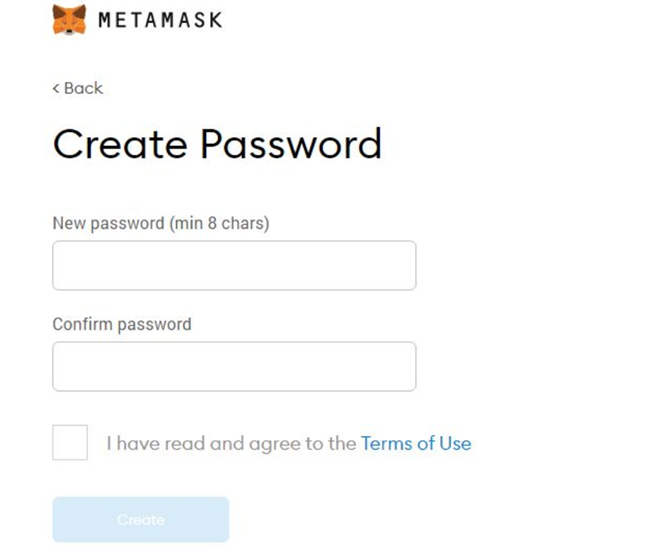Click the Create Password heading

[x=218, y=144]
